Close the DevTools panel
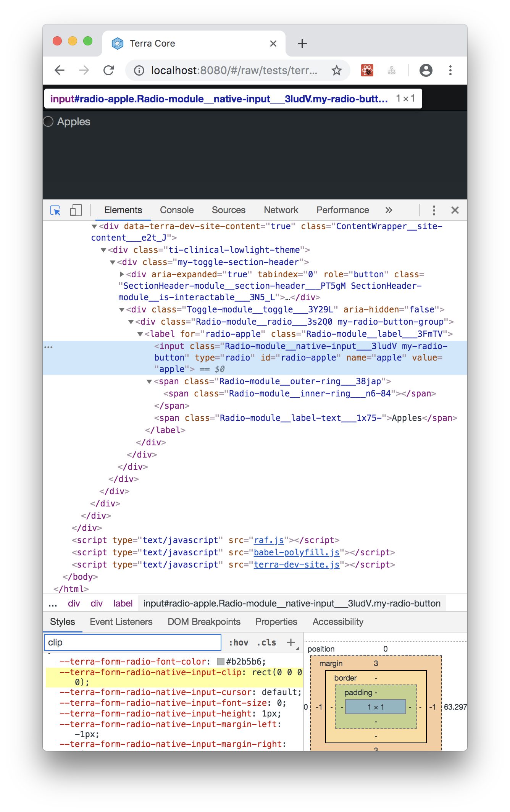This screenshot has height=812, width=510. (455, 210)
